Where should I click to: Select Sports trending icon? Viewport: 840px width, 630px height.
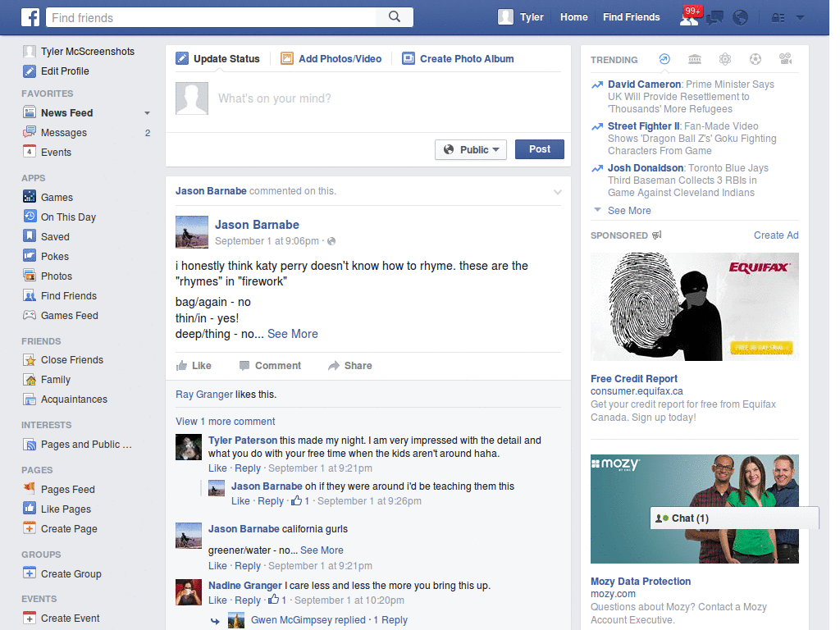click(x=756, y=59)
